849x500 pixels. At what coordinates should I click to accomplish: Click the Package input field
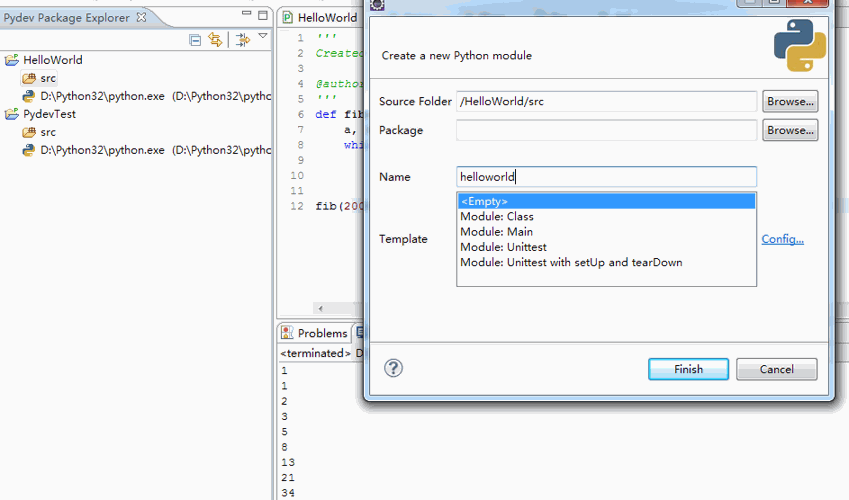tap(606, 130)
